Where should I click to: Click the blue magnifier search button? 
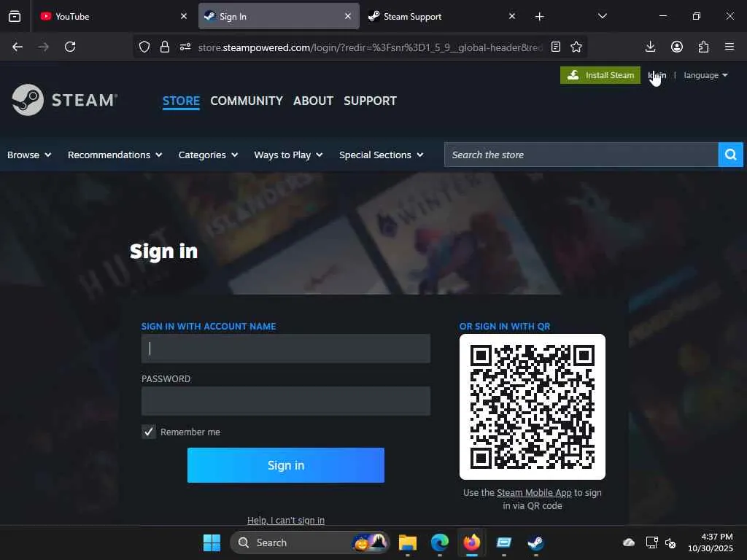(730, 155)
